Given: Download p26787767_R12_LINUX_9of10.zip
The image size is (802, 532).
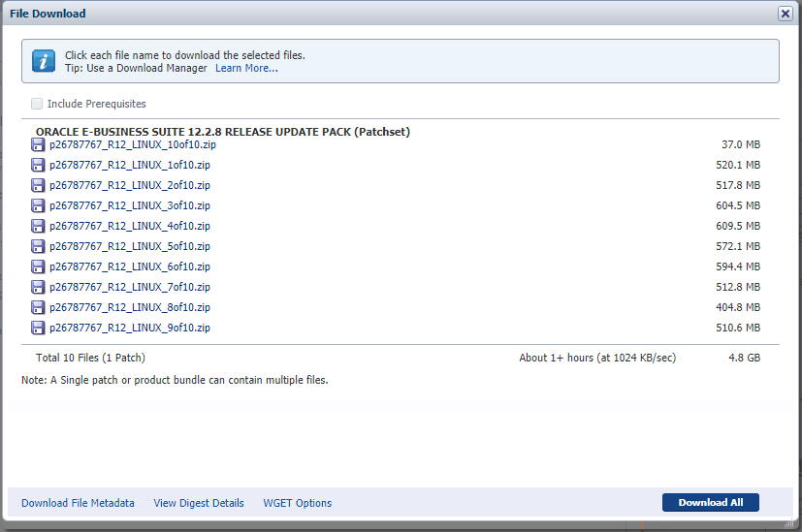Looking at the screenshot, I should click(x=129, y=328).
